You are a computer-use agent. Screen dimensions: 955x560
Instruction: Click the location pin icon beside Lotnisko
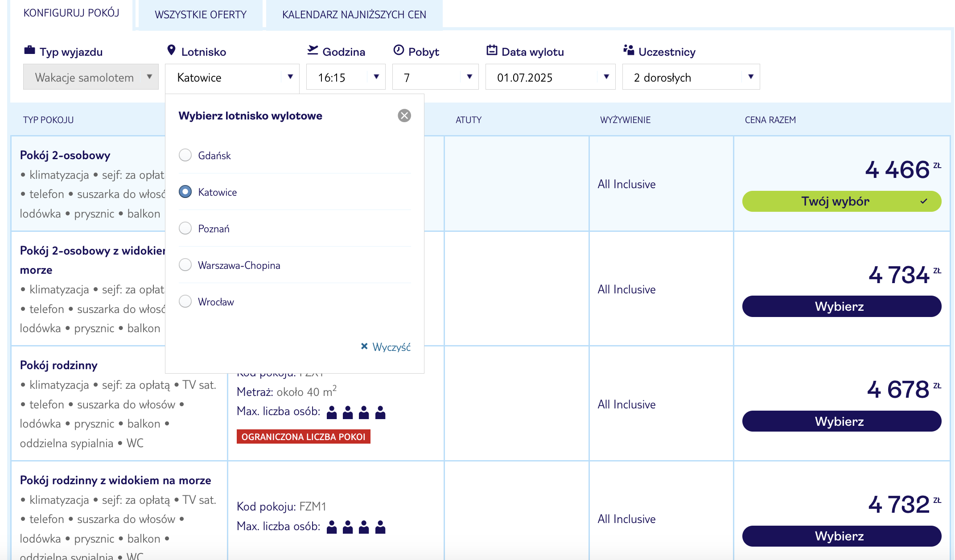(171, 50)
